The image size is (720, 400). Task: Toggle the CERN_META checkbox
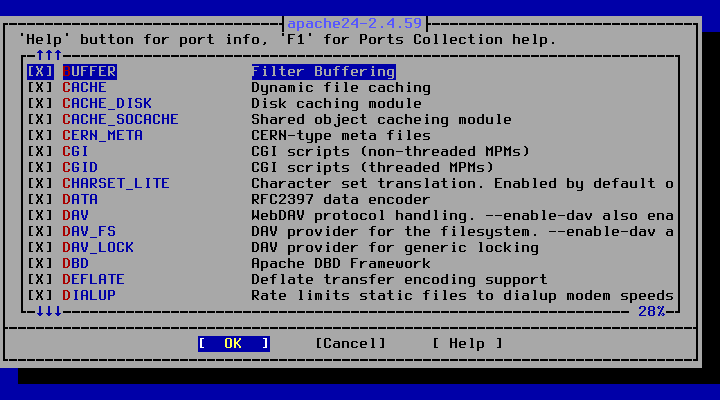pos(40,135)
